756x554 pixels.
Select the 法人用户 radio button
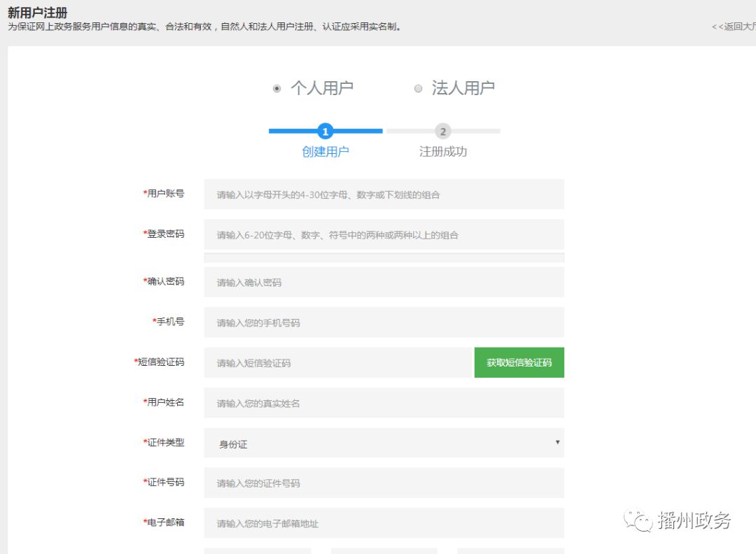(x=419, y=89)
